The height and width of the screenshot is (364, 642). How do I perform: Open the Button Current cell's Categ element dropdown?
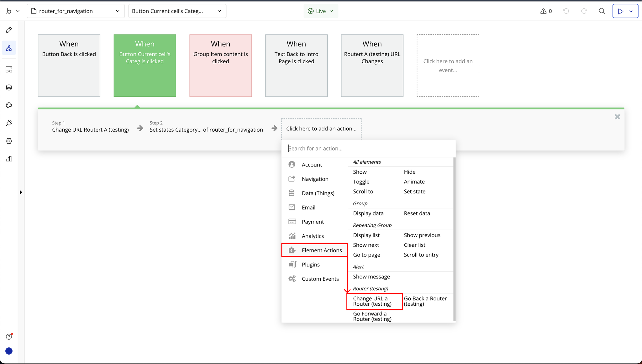[177, 11]
